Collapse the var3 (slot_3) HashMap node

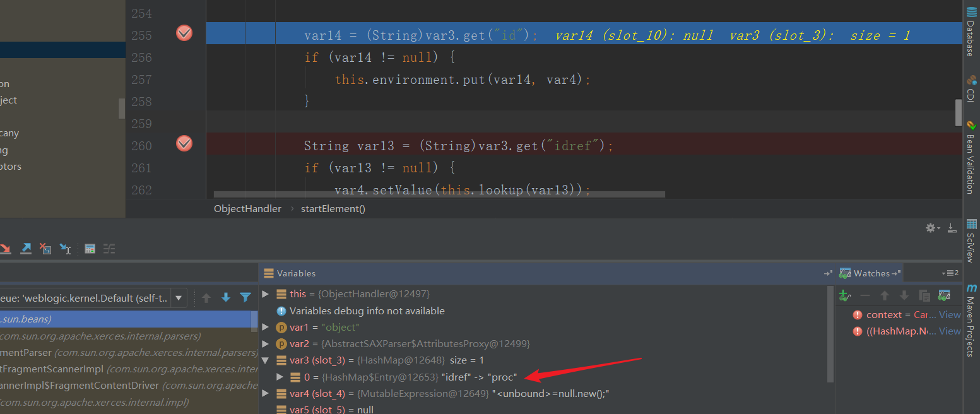pos(266,360)
